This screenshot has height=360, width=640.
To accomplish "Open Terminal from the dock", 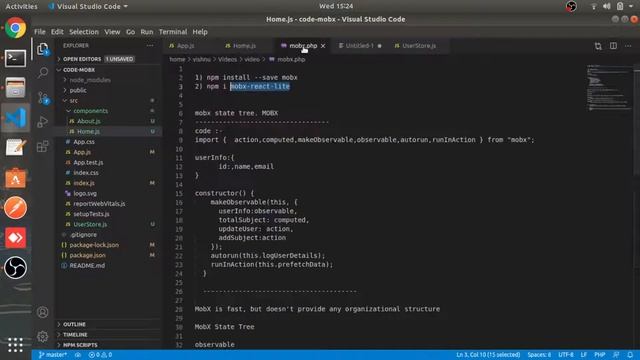I will click(16, 58).
